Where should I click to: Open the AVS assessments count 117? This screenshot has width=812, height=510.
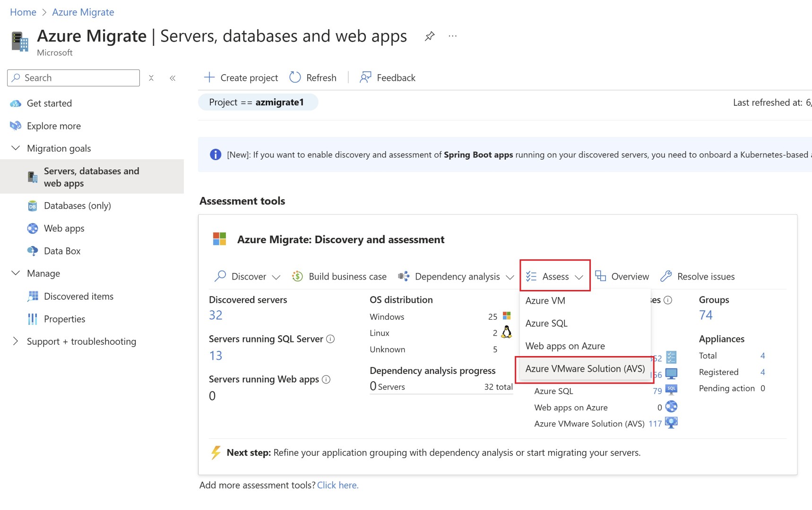[x=655, y=424]
